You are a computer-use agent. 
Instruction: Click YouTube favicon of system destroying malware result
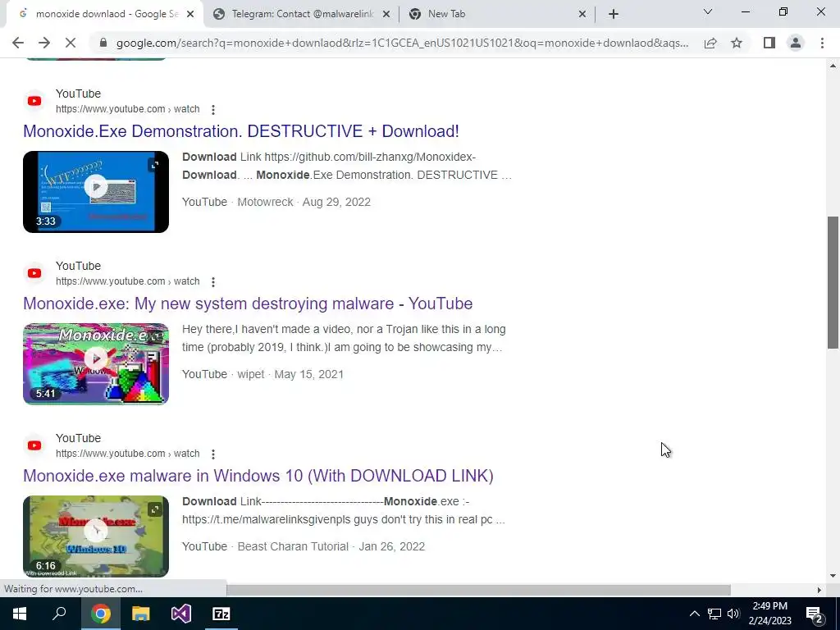[x=34, y=273]
